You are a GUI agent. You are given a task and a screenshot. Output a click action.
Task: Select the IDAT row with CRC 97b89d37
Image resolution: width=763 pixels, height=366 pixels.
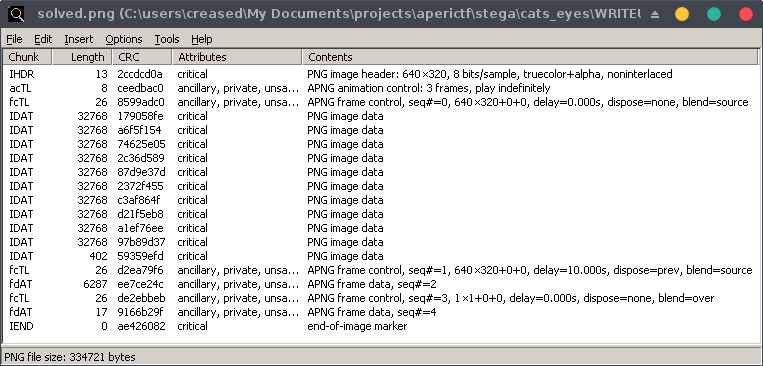point(382,242)
